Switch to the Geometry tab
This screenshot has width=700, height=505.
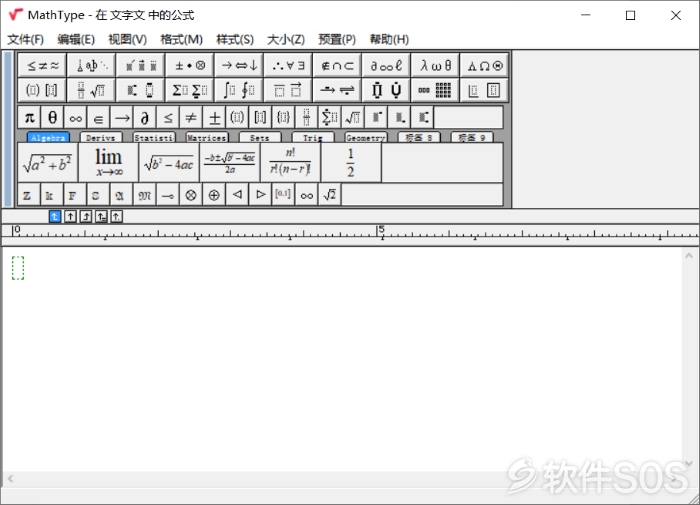366,138
